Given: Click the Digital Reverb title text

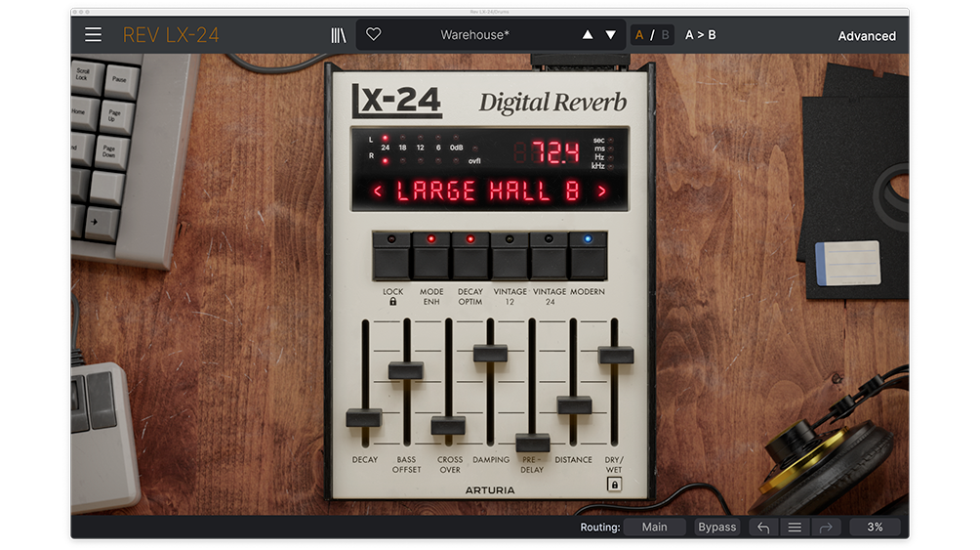Looking at the screenshot, I should click(552, 102).
